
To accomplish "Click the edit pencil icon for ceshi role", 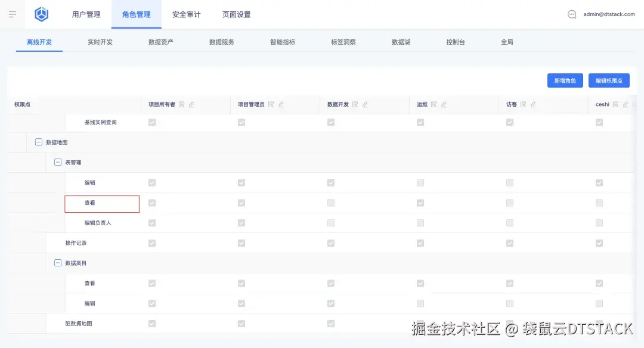I will point(626,104).
